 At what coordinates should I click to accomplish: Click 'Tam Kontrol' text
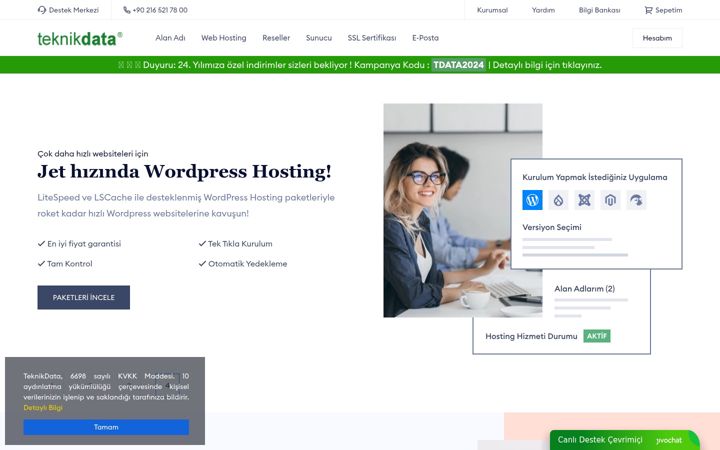(70, 264)
